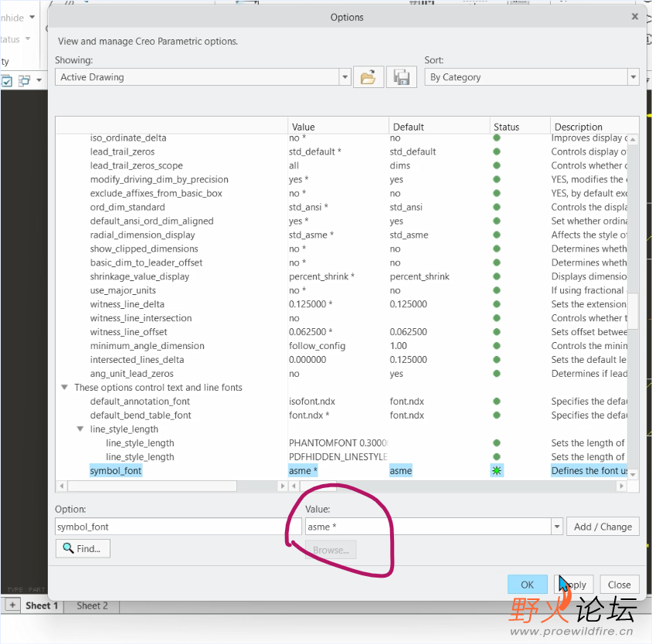Image resolution: width=652 pixels, height=644 pixels.
Task: Collapse 'These options control text and line fonts'
Action: click(64, 387)
